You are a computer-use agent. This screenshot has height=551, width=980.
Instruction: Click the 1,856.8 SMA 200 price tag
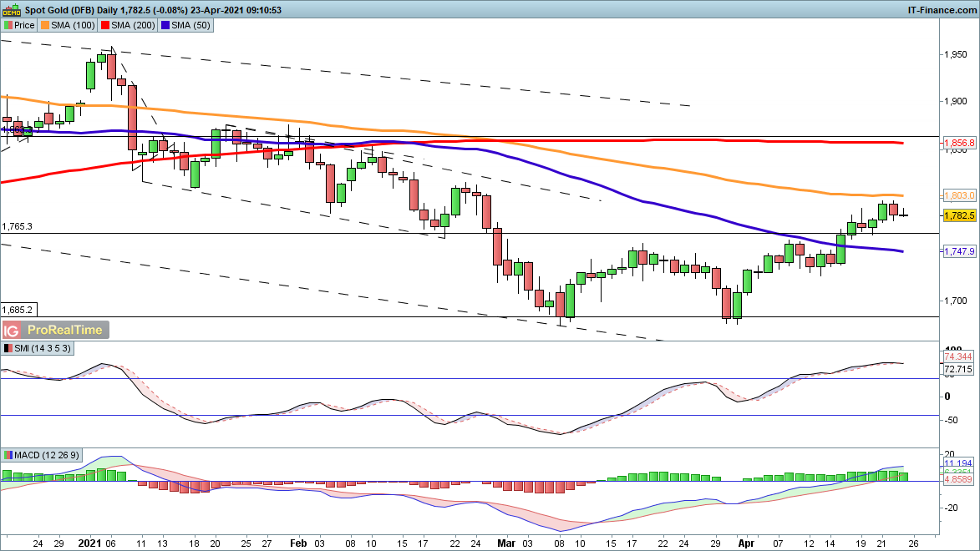point(959,144)
